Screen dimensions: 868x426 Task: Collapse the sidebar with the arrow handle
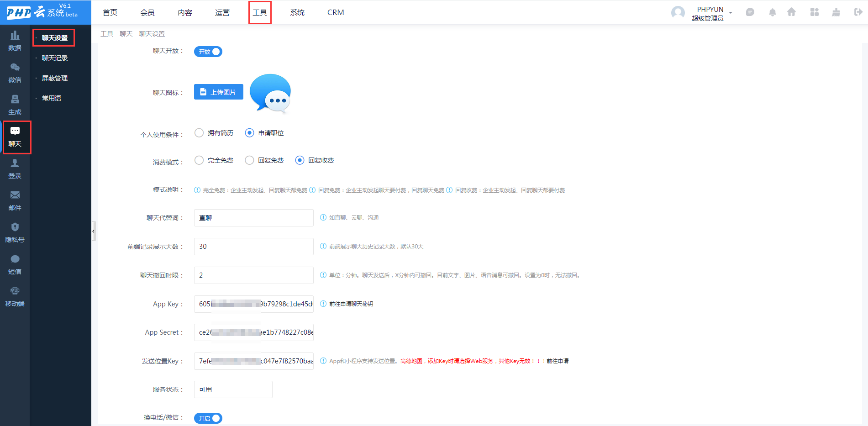[x=94, y=231]
